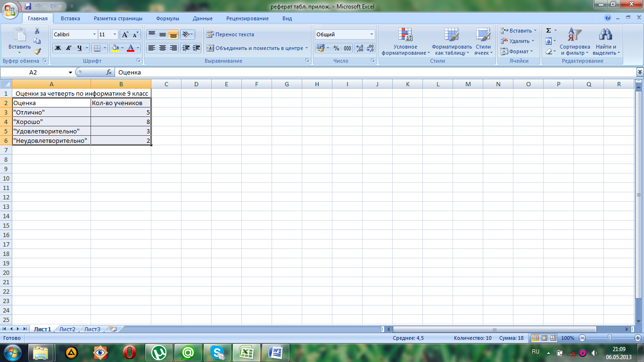Enable Wrap Text (Перенос текста)
644x362 pixels.
coord(231,34)
